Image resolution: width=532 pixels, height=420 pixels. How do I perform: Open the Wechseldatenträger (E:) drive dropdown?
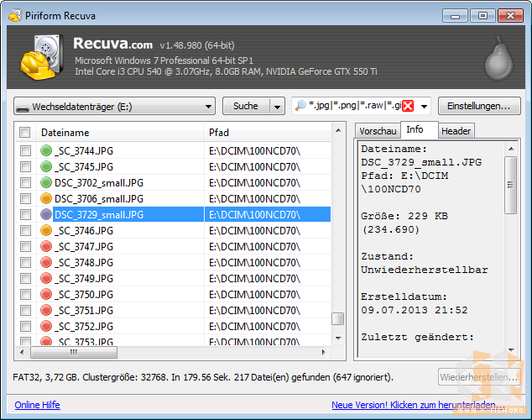click(x=115, y=107)
